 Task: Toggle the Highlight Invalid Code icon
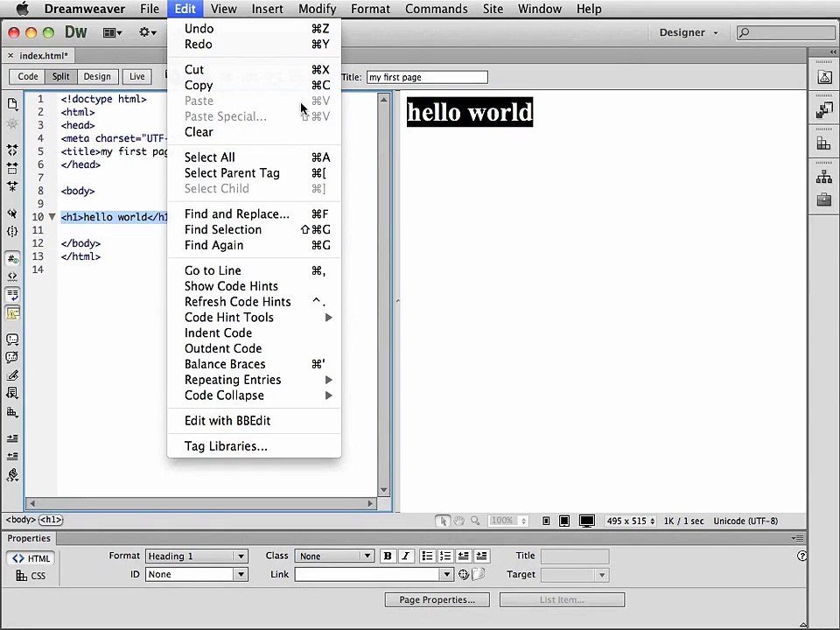click(12, 276)
